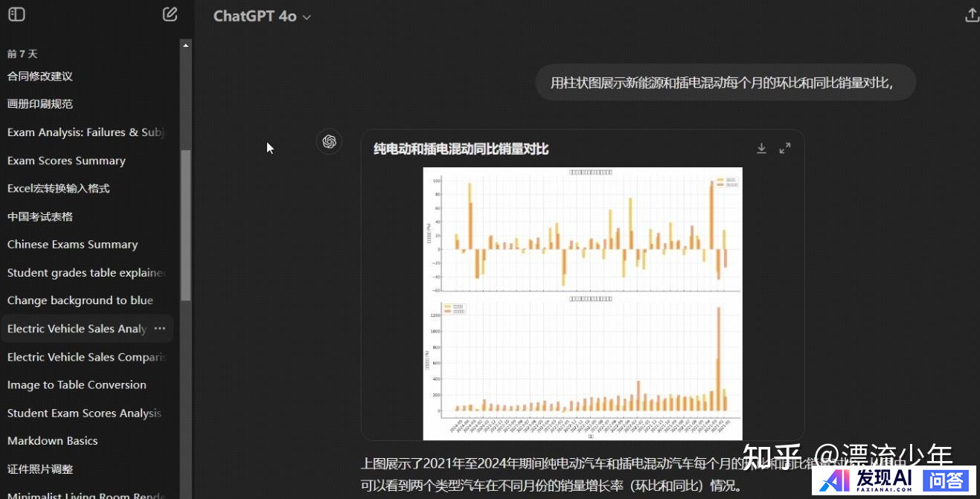The image size is (980, 499).
Task: Open the 合同修改建议 conversation
Action: [40, 76]
